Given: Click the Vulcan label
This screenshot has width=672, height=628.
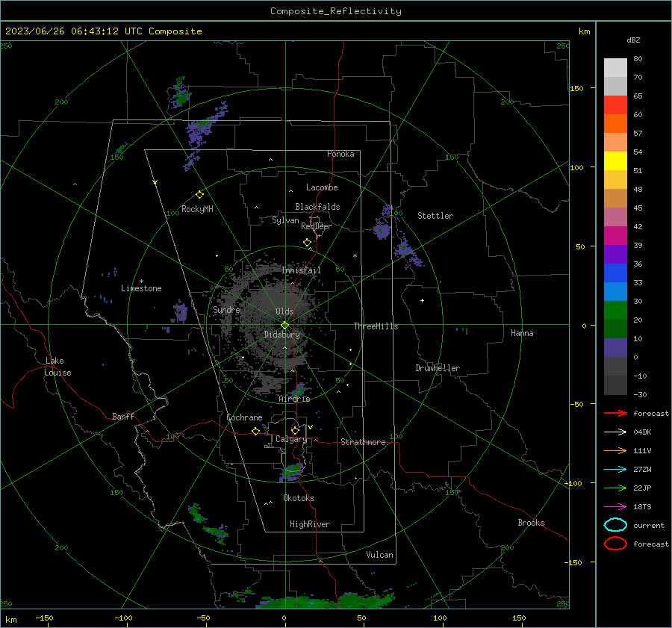Looking at the screenshot, I should [379, 555].
